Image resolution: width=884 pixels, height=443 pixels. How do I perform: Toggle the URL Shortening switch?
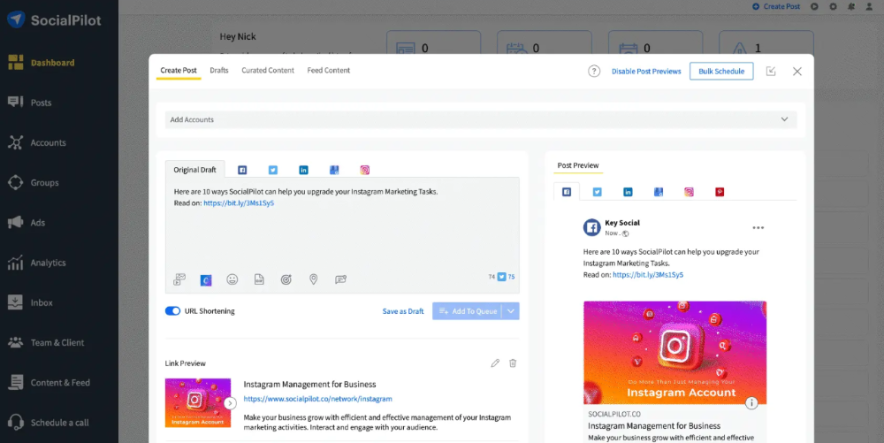173,311
